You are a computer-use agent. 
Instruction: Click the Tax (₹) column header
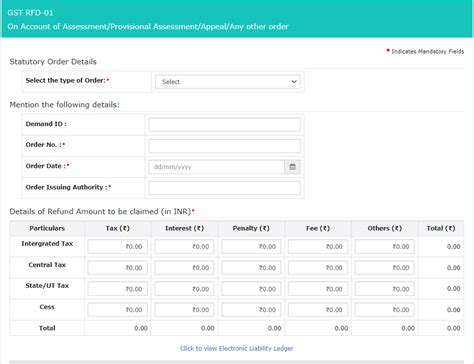pos(118,228)
